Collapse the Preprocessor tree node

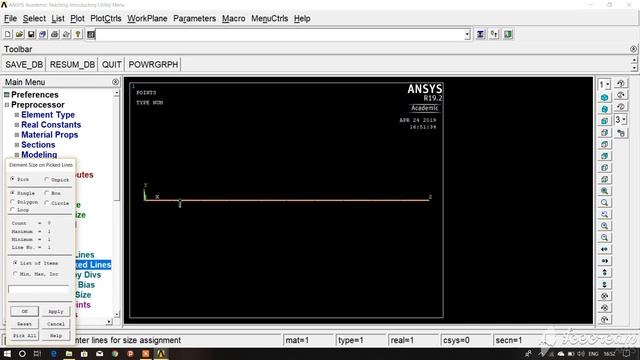click(7, 105)
